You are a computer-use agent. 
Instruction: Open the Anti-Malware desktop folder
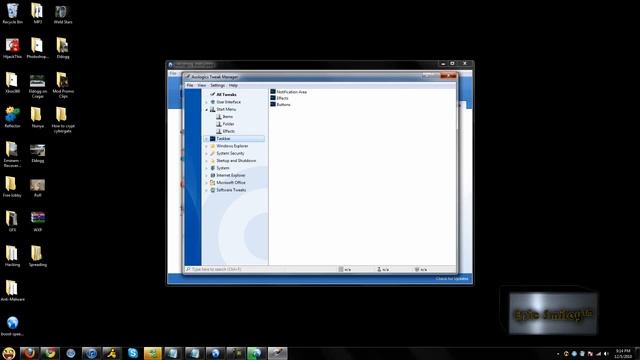pos(12,291)
